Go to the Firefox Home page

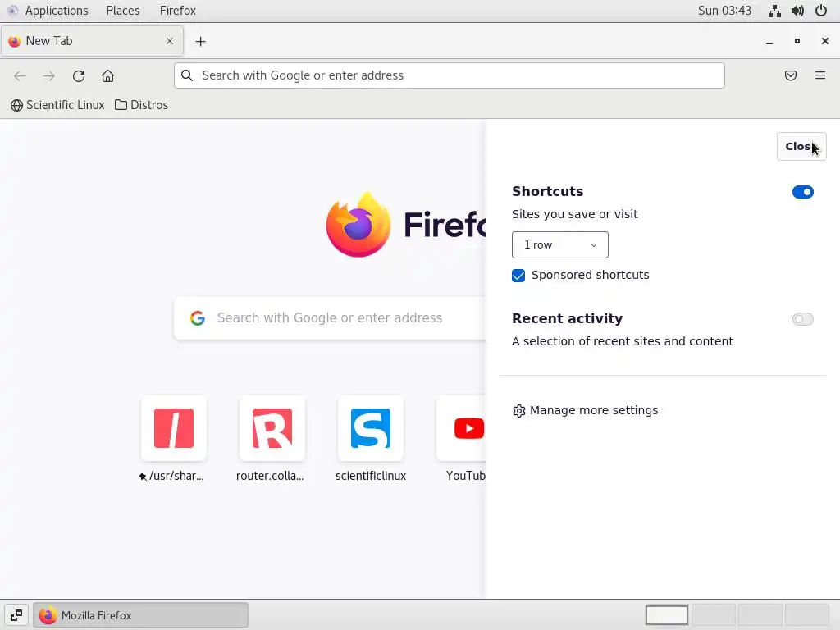[x=107, y=75]
